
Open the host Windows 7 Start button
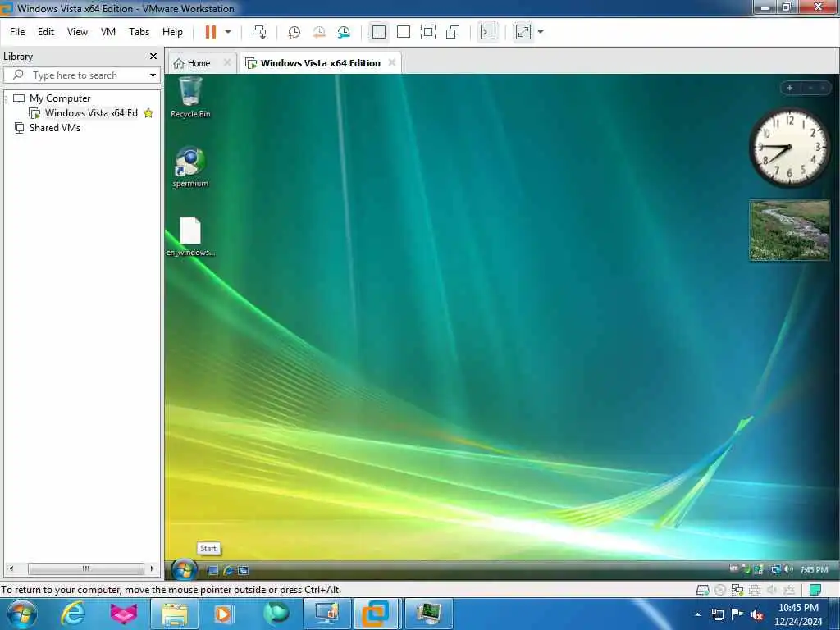click(x=22, y=614)
